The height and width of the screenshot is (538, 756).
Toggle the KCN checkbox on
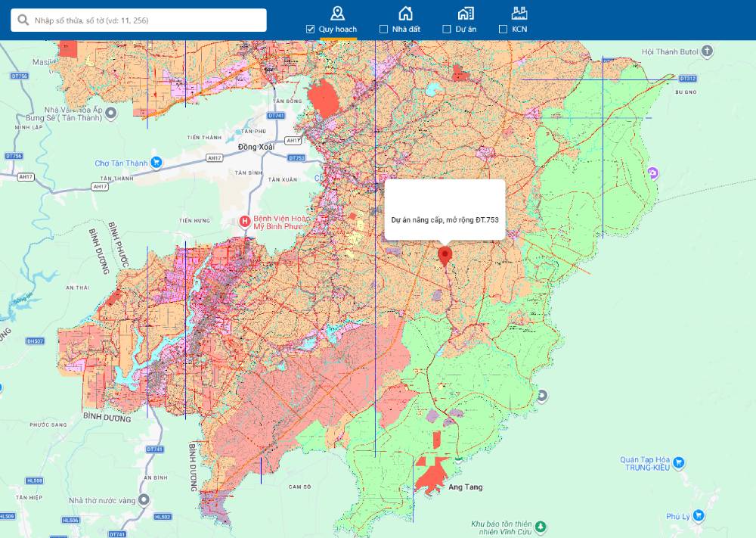click(x=503, y=29)
